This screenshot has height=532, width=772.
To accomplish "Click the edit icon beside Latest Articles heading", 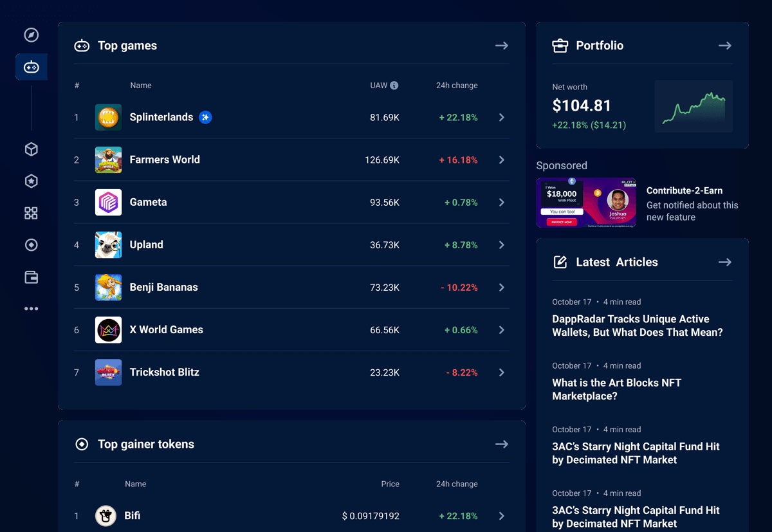I will pyautogui.click(x=560, y=262).
